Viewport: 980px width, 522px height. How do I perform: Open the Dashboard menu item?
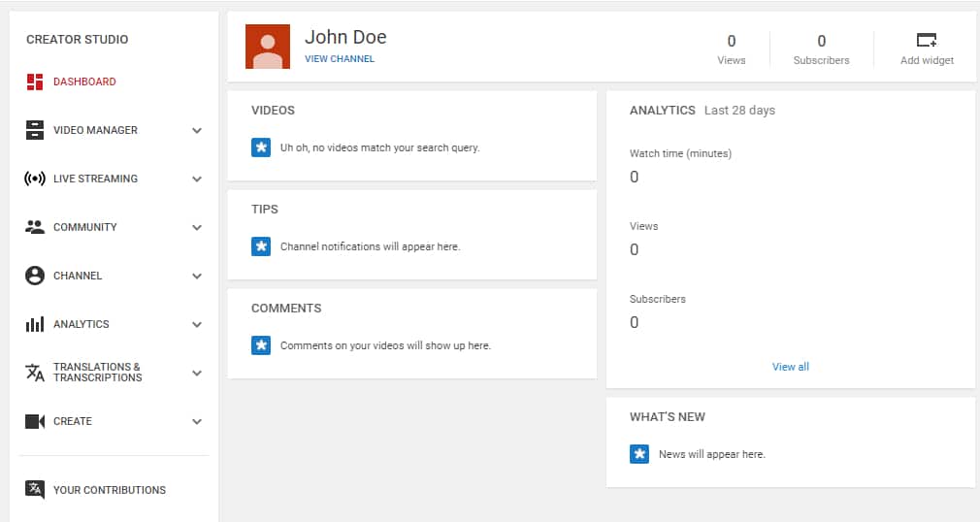click(84, 82)
